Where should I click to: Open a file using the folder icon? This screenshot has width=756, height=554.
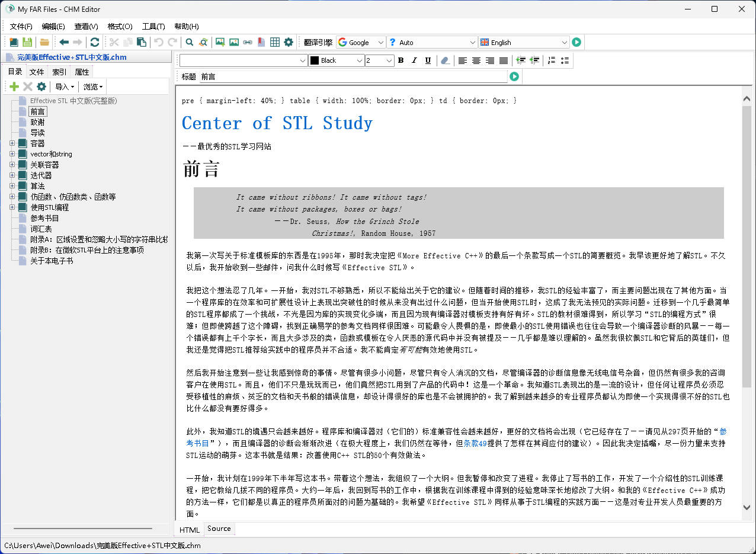click(44, 42)
